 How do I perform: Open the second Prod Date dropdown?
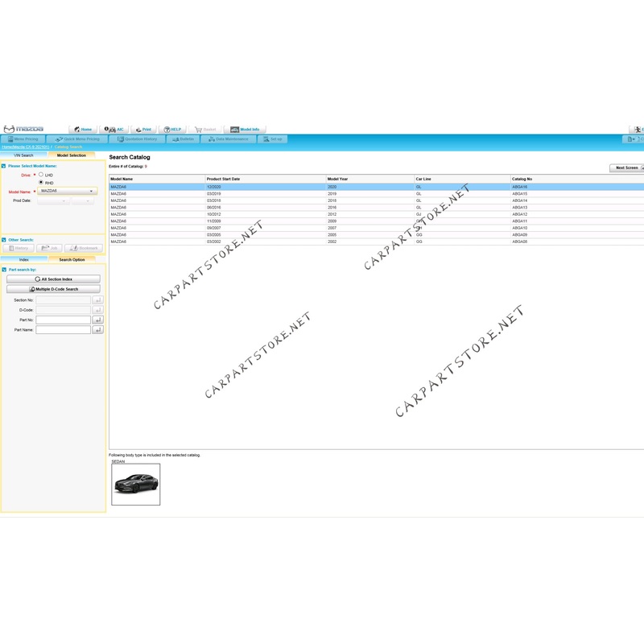[83, 200]
